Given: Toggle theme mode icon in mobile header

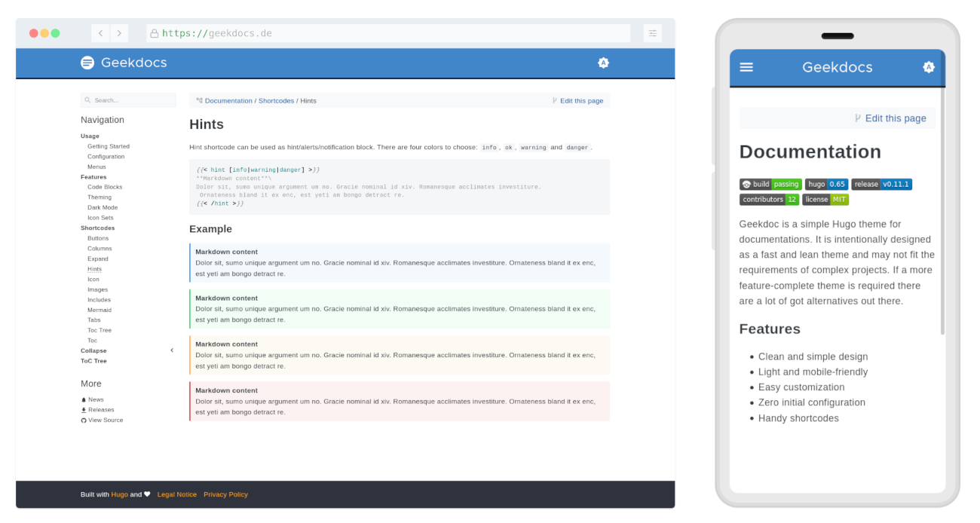Looking at the screenshot, I should point(929,67).
